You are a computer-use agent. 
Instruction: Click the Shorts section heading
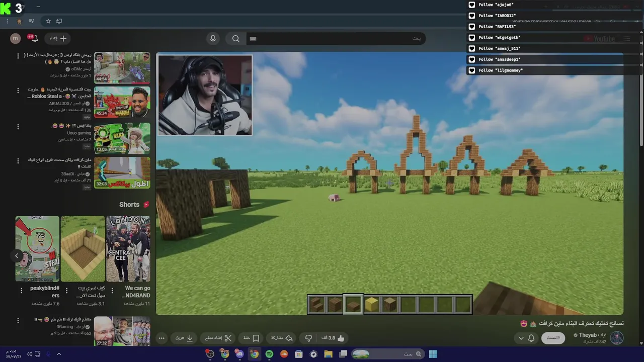pos(129,205)
